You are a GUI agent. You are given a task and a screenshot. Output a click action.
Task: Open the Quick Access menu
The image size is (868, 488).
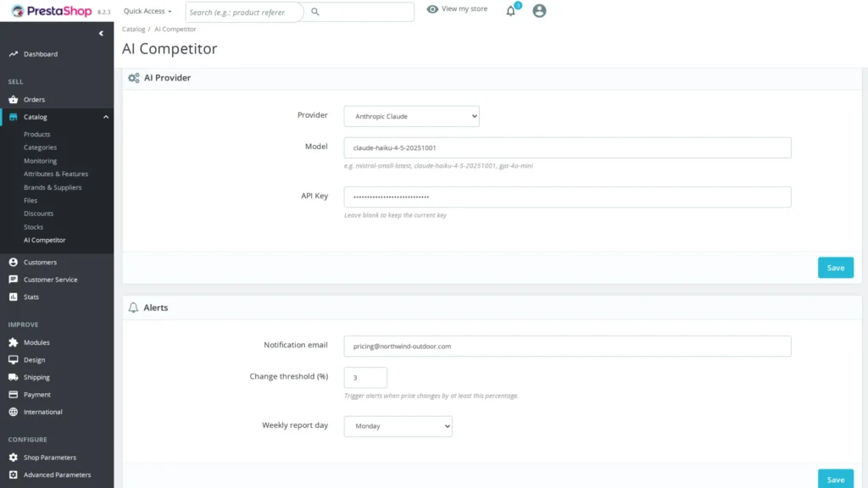click(x=147, y=11)
